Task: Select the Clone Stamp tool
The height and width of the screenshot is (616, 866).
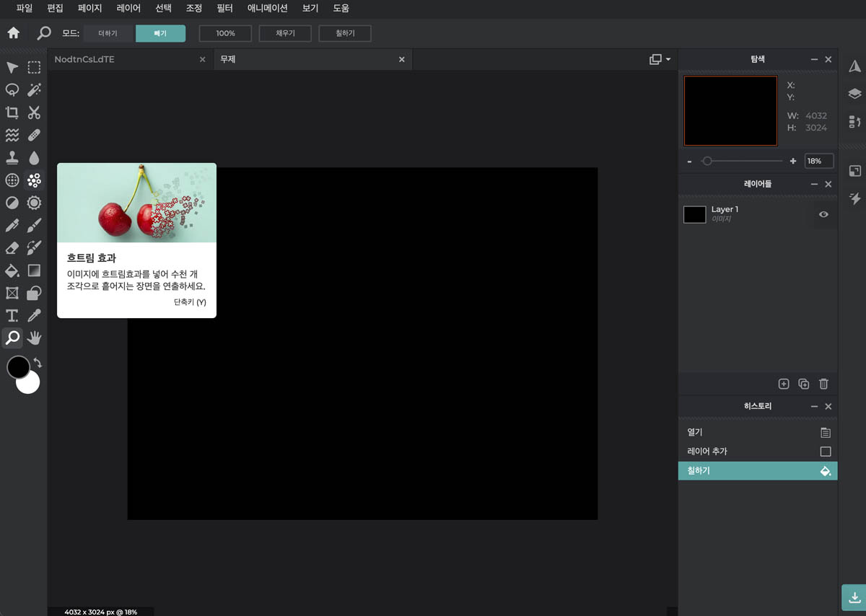Action: [x=12, y=157]
